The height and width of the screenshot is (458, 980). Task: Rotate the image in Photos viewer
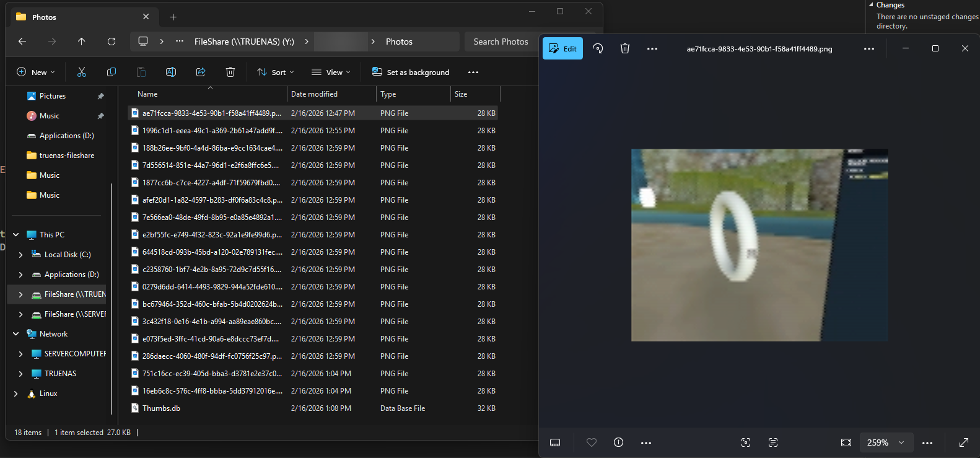click(598, 48)
